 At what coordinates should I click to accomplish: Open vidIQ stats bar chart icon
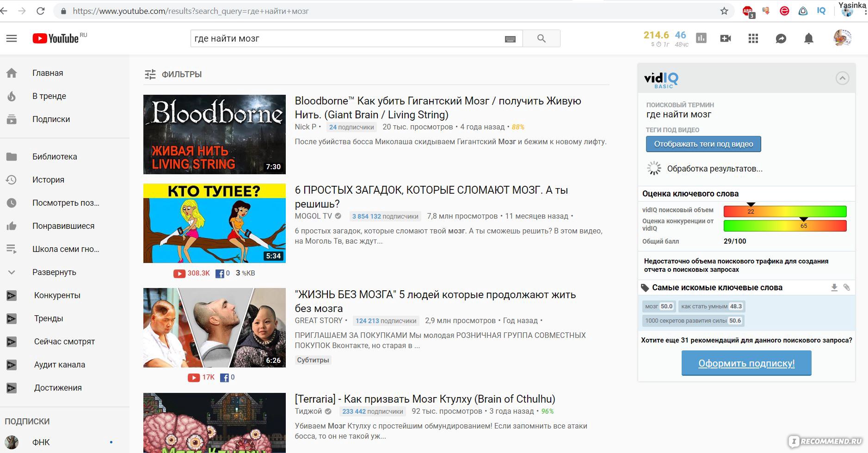click(701, 38)
